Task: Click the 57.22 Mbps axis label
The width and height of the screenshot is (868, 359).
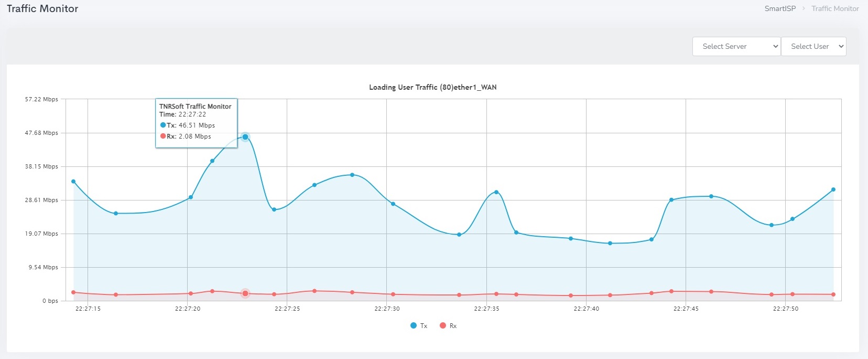Action: click(41, 99)
